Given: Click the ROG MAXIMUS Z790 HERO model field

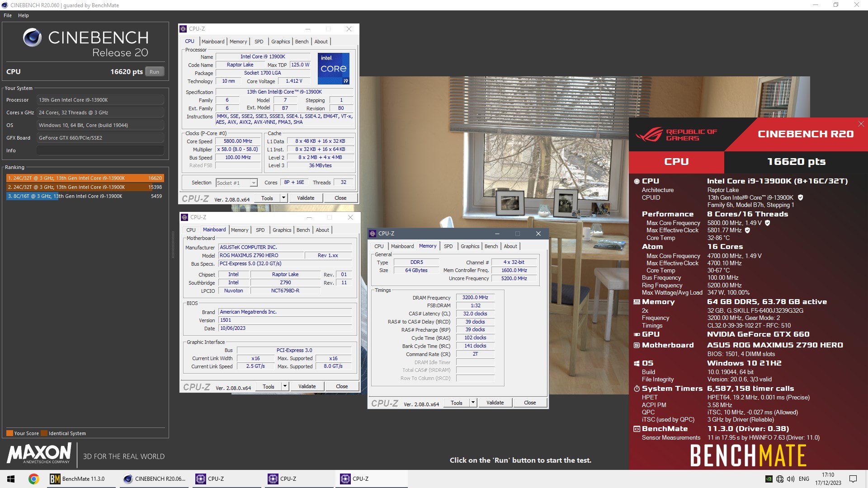Looking at the screenshot, I should [260, 255].
